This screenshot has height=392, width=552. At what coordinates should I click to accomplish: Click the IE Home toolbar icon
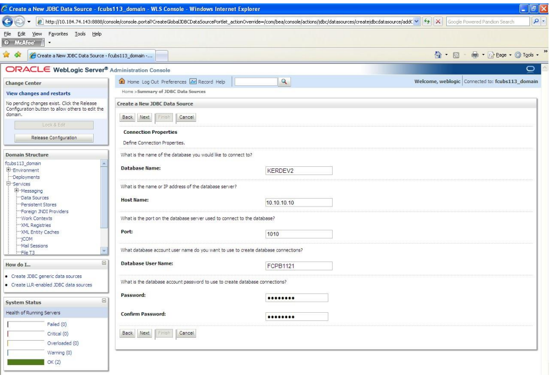coord(437,55)
